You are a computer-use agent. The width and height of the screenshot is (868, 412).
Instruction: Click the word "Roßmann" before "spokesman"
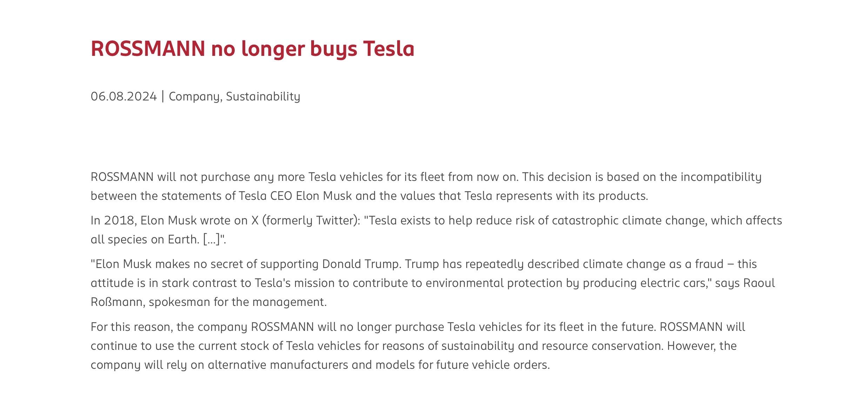116,302
